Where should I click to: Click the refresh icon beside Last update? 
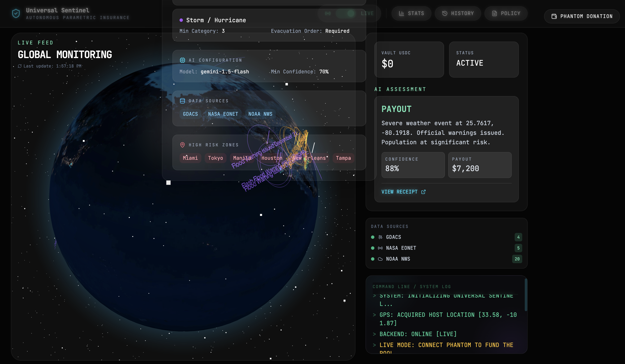pos(20,66)
